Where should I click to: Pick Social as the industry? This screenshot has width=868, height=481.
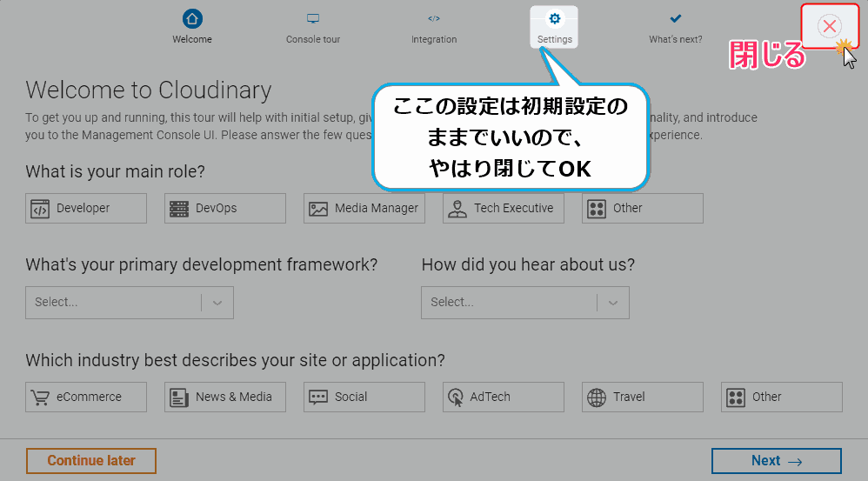pyautogui.click(x=364, y=397)
